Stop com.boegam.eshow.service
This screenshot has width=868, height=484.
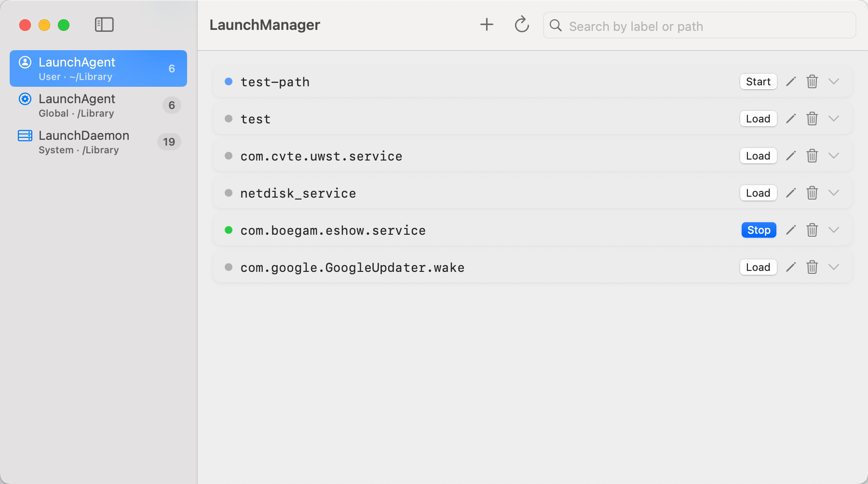point(759,230)
